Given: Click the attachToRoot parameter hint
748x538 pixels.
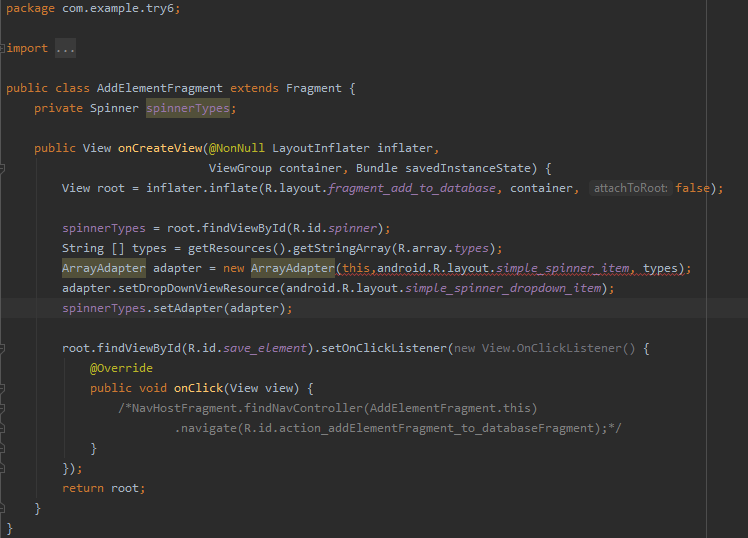Looking at the screenshot, I should [631, 188].
